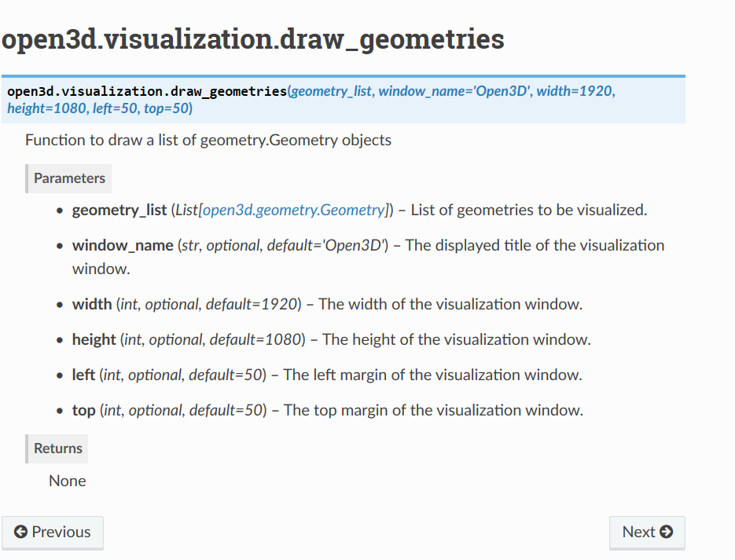
Task: Click the right arrow icon in Next button
Action: (668, 533)
